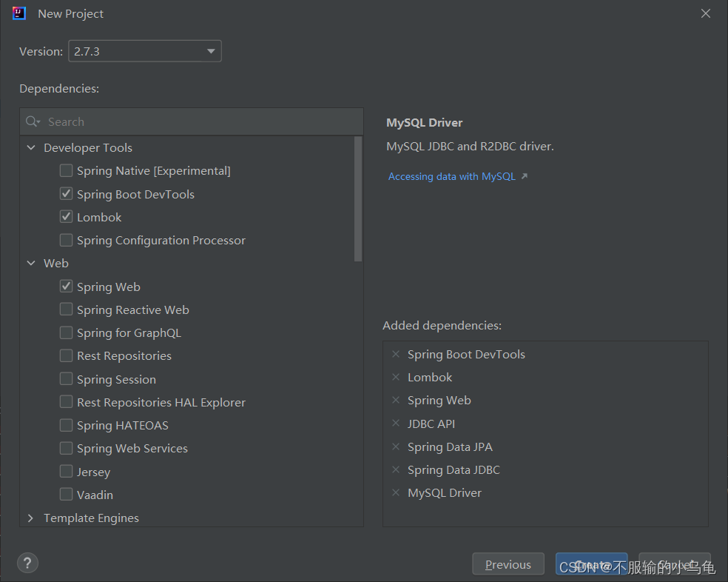Remove Spring Data JPA from added dependencies
This screenshot has width=728, height=582.
click(x=396, y=446)
